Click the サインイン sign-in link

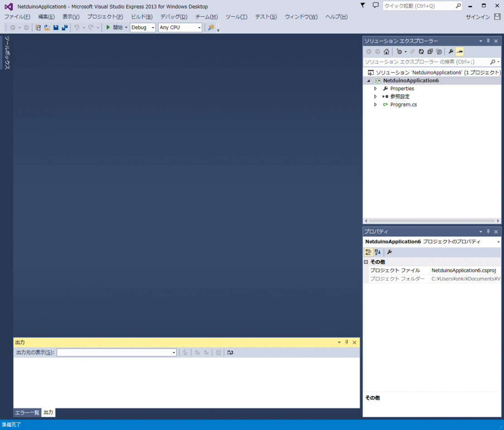click(478, 17)
